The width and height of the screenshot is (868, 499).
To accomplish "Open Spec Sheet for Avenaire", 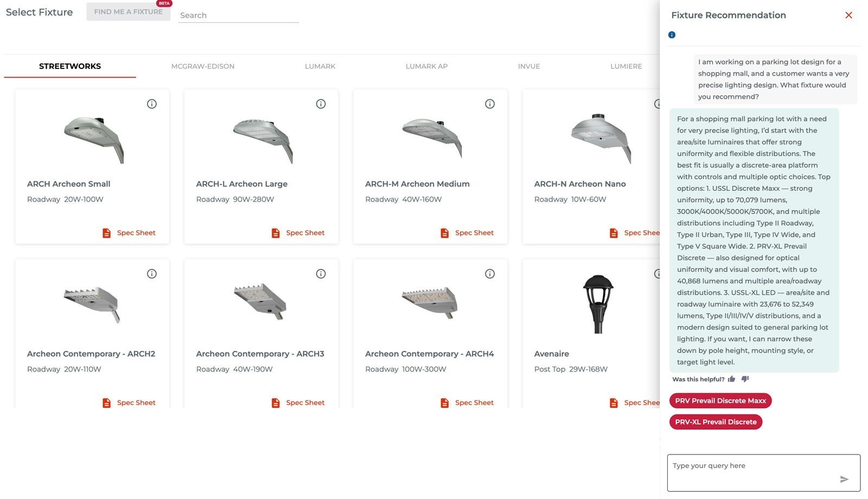I will [635, 403].
